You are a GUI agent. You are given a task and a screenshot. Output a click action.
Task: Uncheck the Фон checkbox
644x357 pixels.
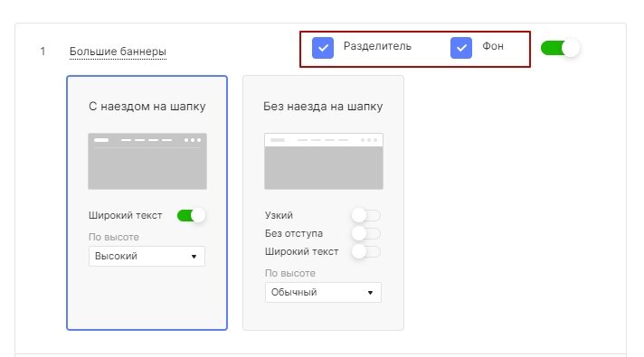coord(461,48)
